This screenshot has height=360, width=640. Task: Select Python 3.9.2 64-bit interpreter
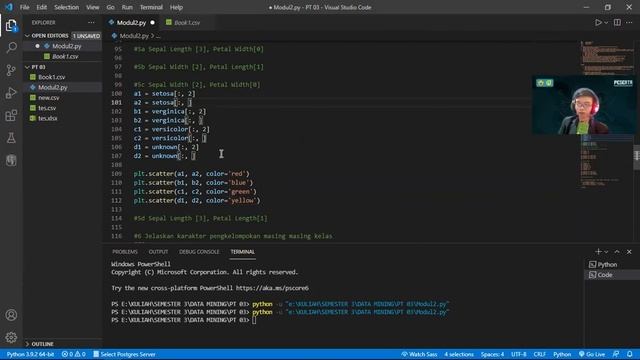[30, 354]
